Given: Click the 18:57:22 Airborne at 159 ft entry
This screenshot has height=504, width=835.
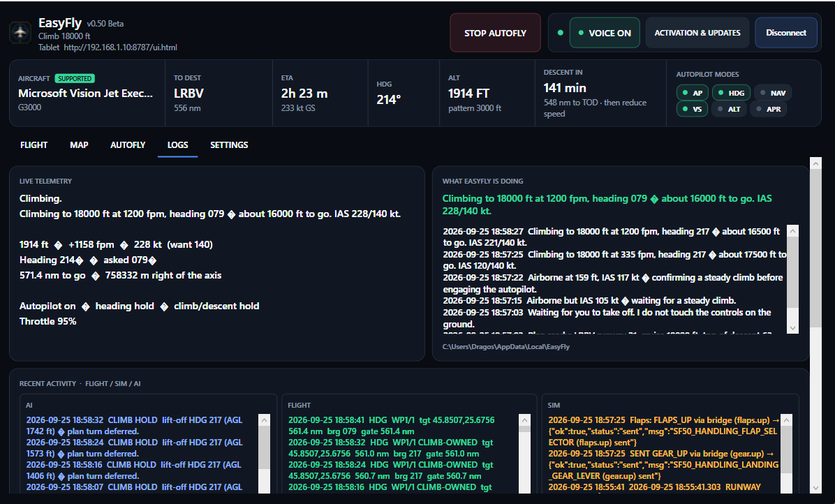Looking at the screenshot, I should pyautogui.click(x=612, y=283).
